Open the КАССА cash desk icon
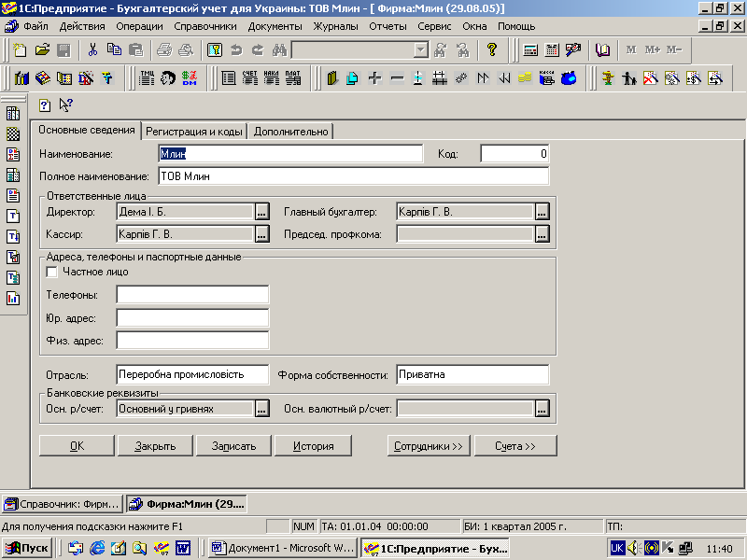This screenshot has height=560, width=747. (x=547, y=77)
